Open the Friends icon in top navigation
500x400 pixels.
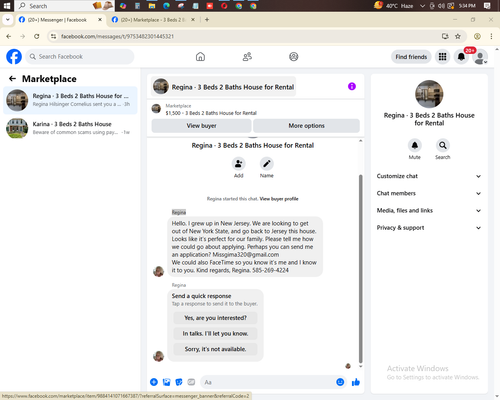coord(247,57)
